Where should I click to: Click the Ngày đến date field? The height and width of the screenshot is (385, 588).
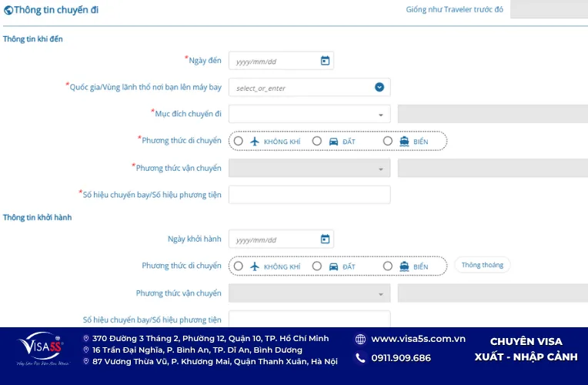[281, 61]
